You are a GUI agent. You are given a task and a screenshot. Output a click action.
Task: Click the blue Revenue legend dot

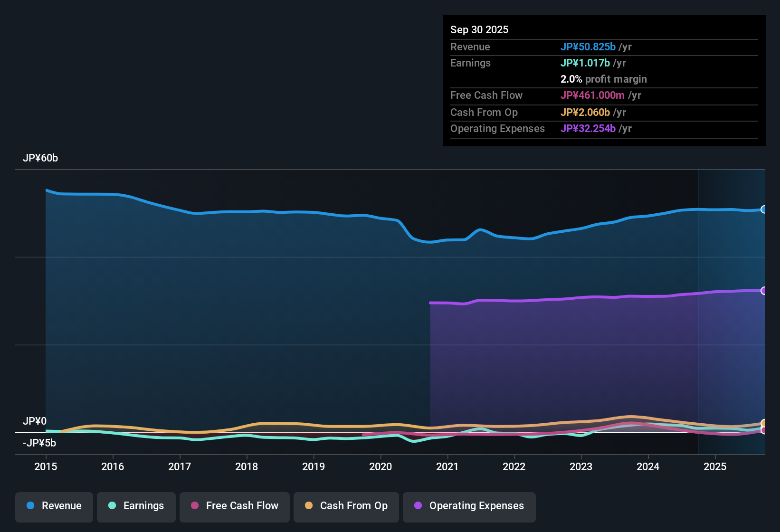tap(30, 506)
